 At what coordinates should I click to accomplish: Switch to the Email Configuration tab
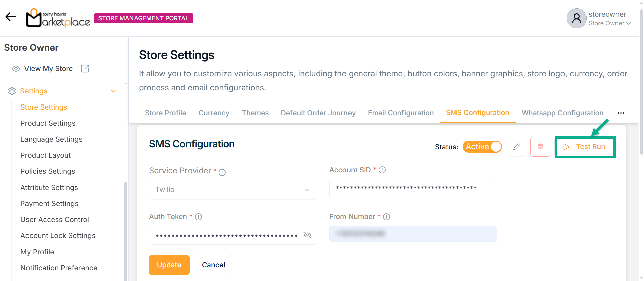[400, 113]
